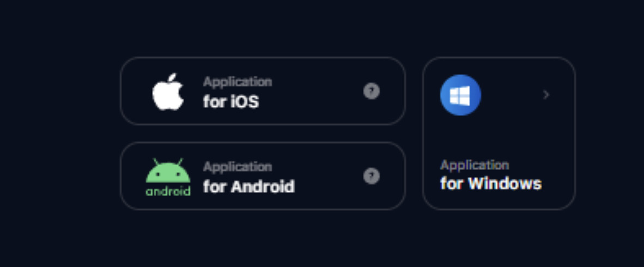Select the 'for Windows' text
Viewport: 644px width, 267px height.
(x=490, y=183)
